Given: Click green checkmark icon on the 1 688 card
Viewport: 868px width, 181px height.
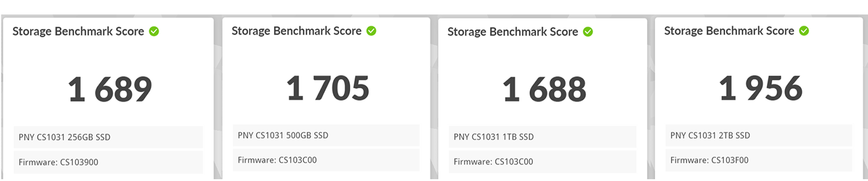Looking at the screenshot, I should click(x=588, y=32).
